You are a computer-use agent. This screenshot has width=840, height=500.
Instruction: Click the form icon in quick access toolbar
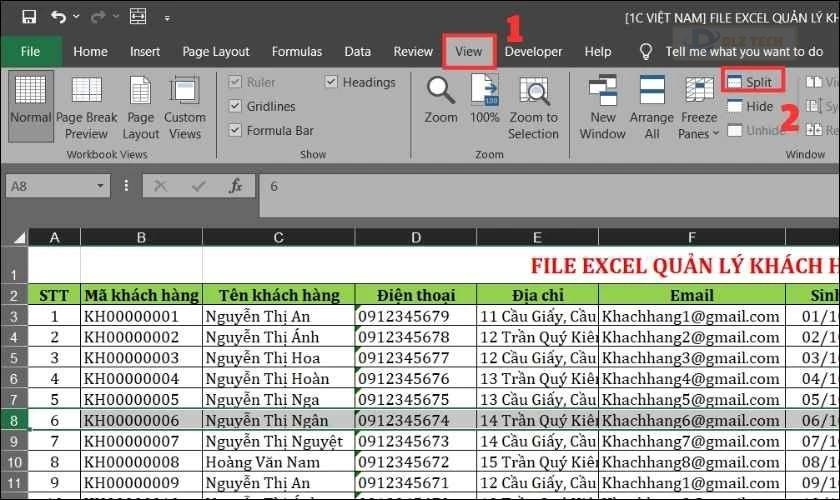point(138,17)
